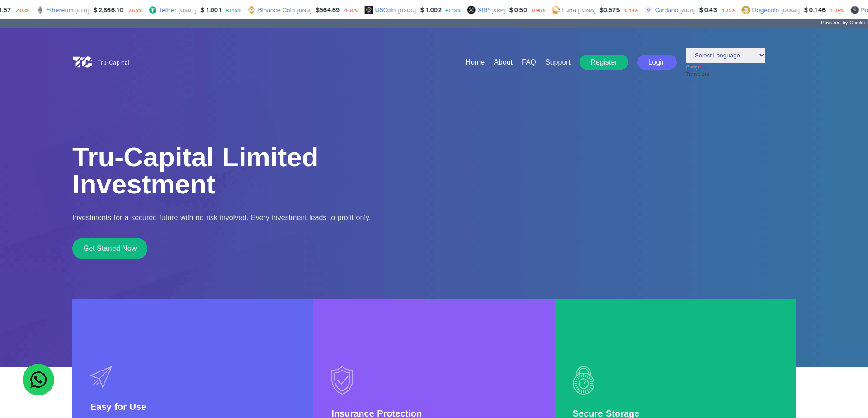
Task: Click the Ethereum icon in the price ticker
Action: point(41,9)
